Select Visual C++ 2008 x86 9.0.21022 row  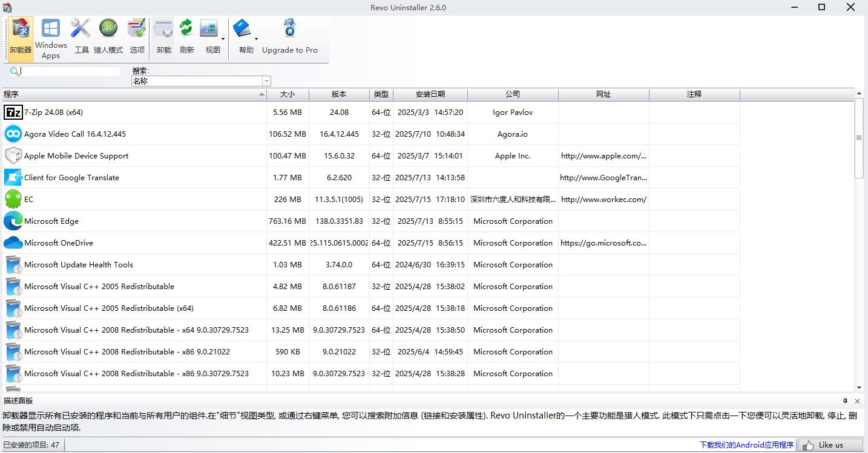[370, 352]
